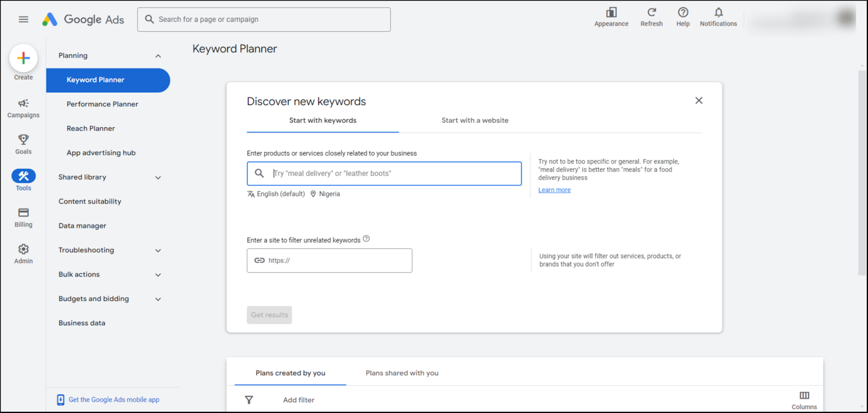Select Start with keywords tab
Screen dimensions: 868x413
pos(323,120)
